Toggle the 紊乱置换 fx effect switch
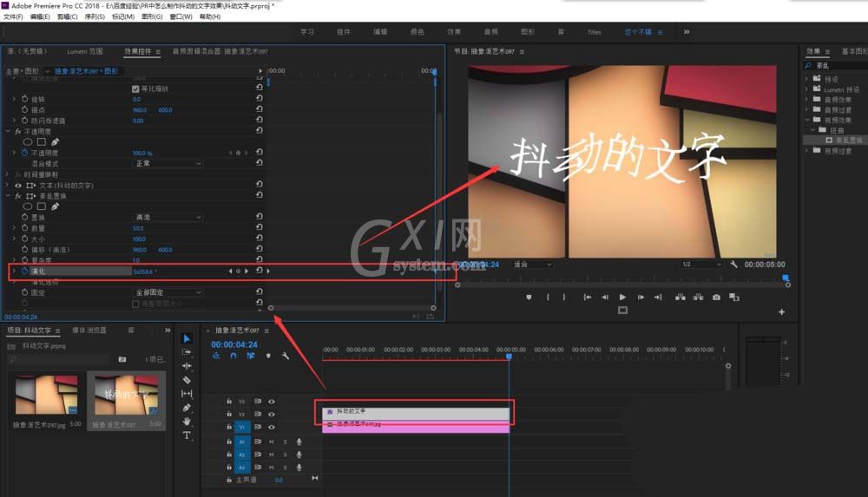Image resolution: width=868 pixels, height=497 pixels. click(x=18, y=196)
